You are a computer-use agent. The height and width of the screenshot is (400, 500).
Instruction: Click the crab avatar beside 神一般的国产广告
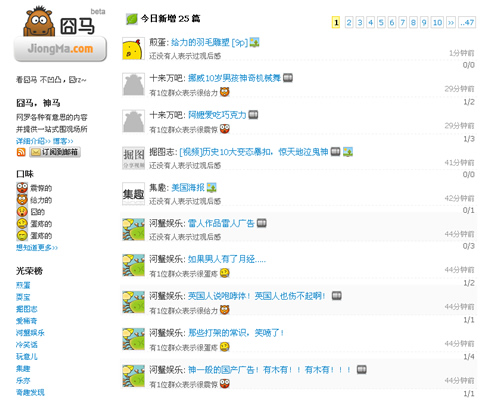coord(133,376)
